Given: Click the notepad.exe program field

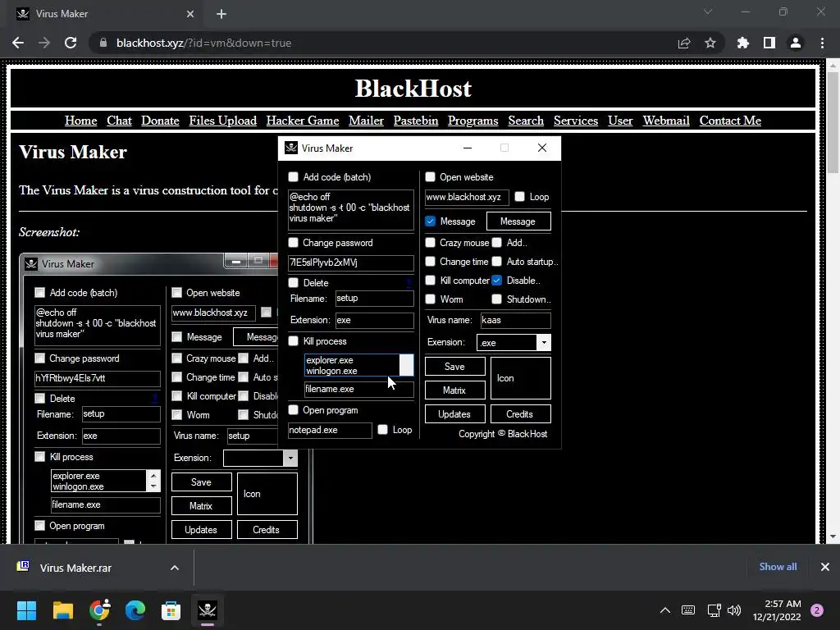Looking at the screenshot, I should [330, 430].
